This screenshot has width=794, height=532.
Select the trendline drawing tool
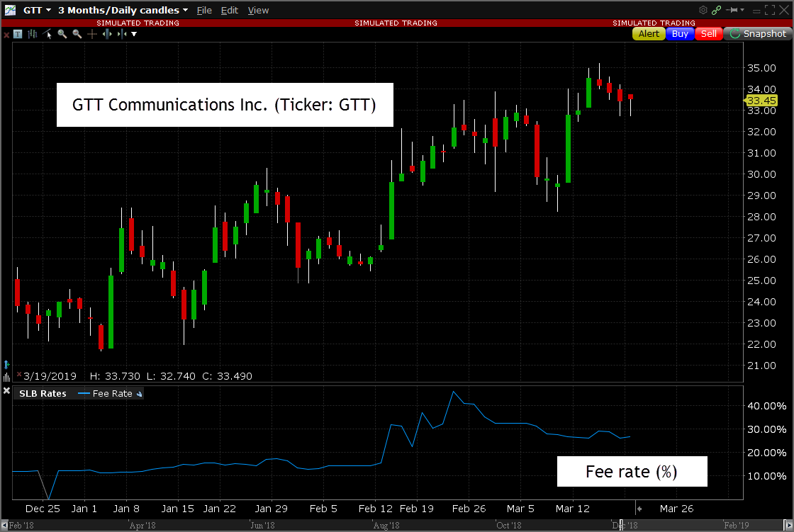point(47,34)
